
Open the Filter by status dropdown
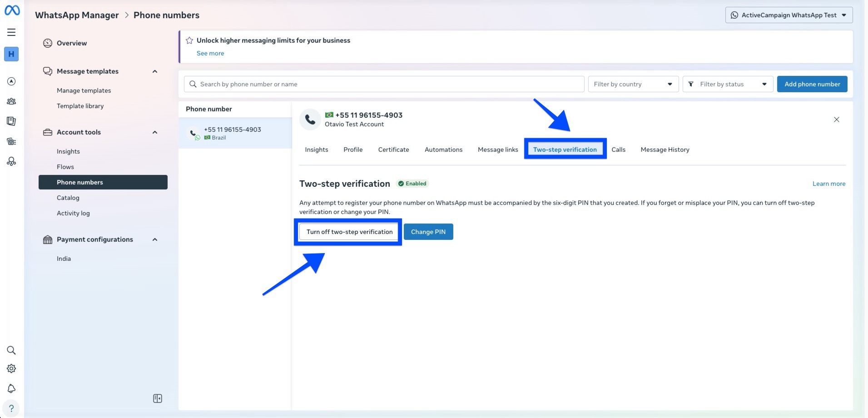728,84
